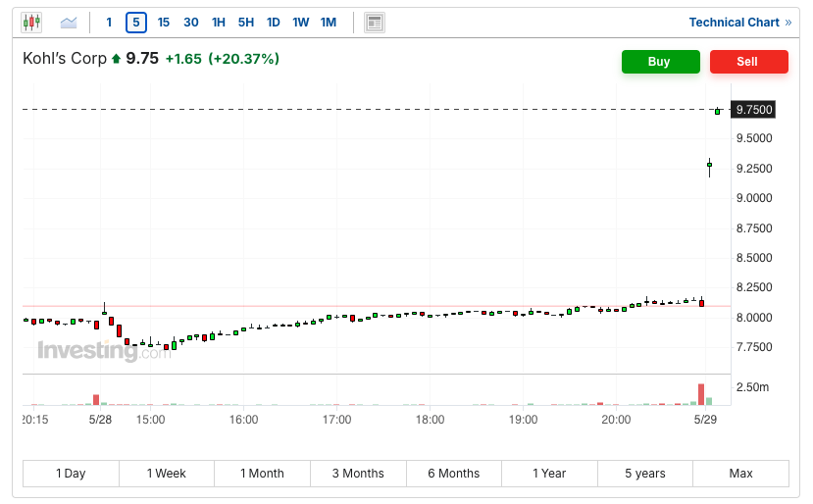Open the news overlay icon in toolbar

click(x=375, y=23)
